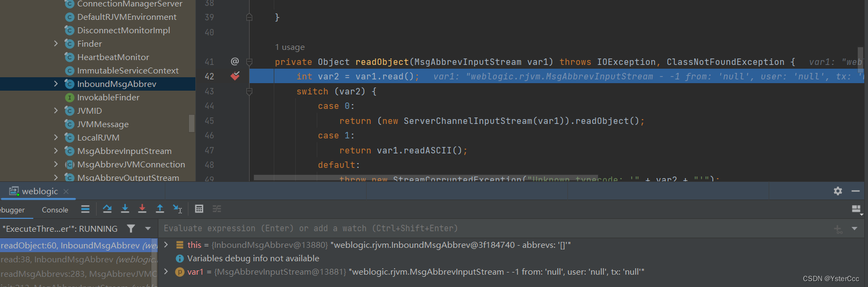Expand the JVMID class node

56,111
